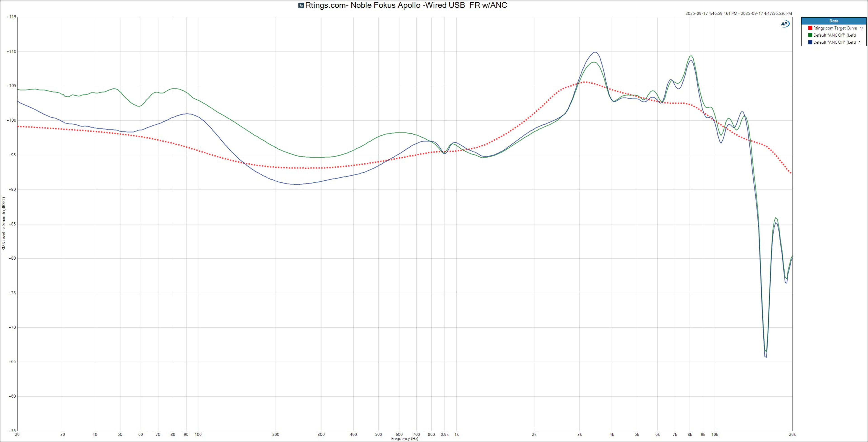
Task: Click the measurement timestamp above the graph
Action: click(x=738, y=14)
